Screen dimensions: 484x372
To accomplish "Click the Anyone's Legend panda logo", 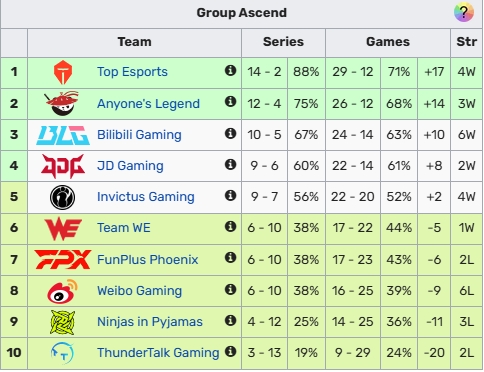I will 62,103.
